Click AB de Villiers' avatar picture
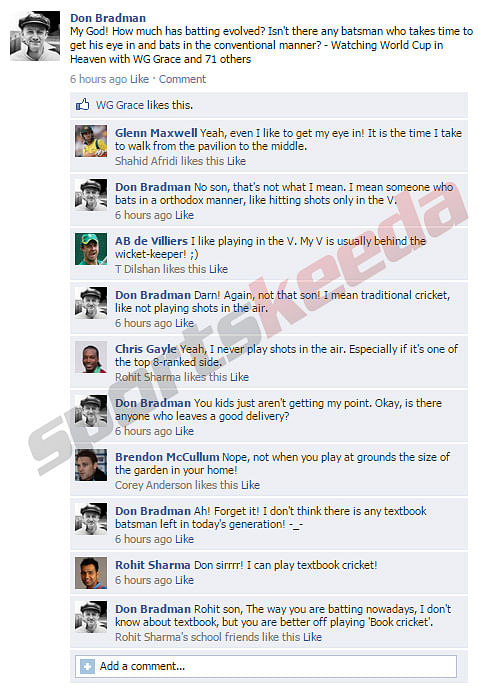The width and height of the screenshot is (492, 689). tap(91, 249)
